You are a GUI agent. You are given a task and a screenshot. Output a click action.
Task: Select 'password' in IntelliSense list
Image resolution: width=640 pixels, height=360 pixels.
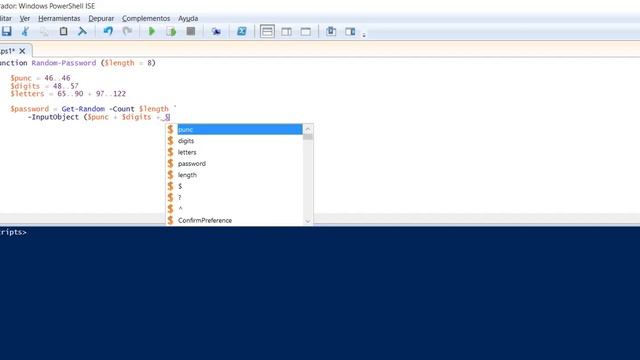point(234,164)
